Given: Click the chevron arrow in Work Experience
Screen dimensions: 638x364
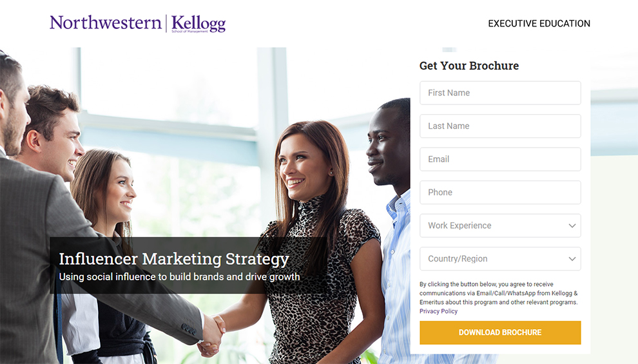Looking at the screenshot, I should pos(572,225).
